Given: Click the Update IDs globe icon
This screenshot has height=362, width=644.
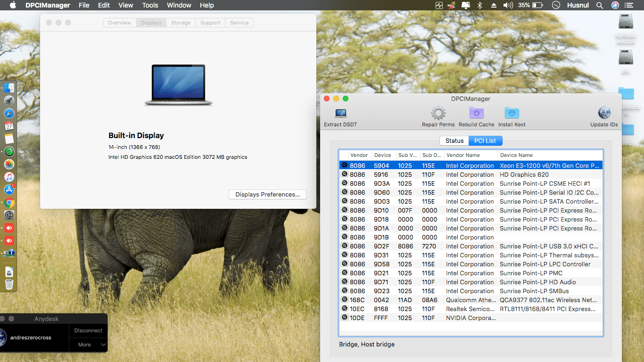Looking at the screenshot, I should point(604,114).
